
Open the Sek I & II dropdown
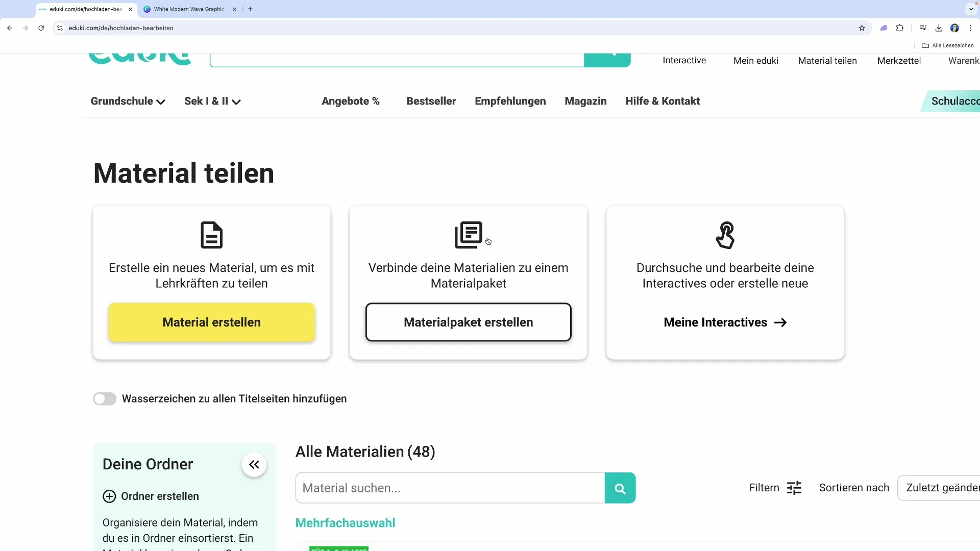tap(212, 101)
